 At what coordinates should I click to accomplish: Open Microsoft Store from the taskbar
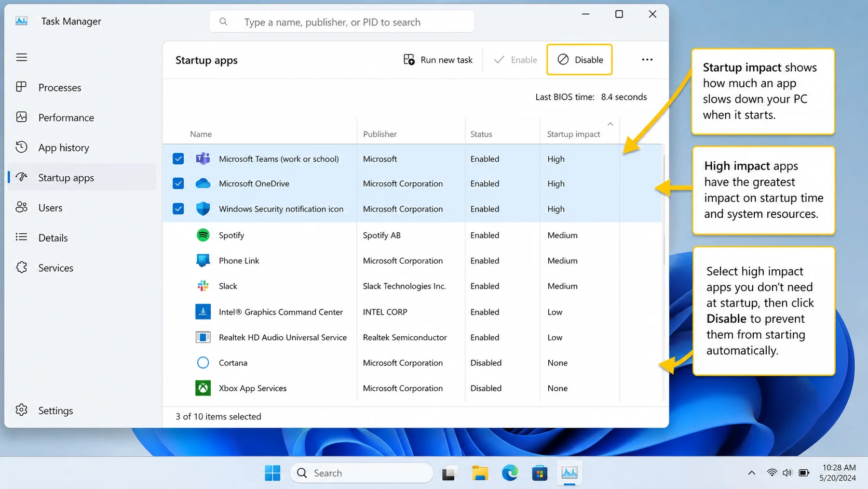540,473
